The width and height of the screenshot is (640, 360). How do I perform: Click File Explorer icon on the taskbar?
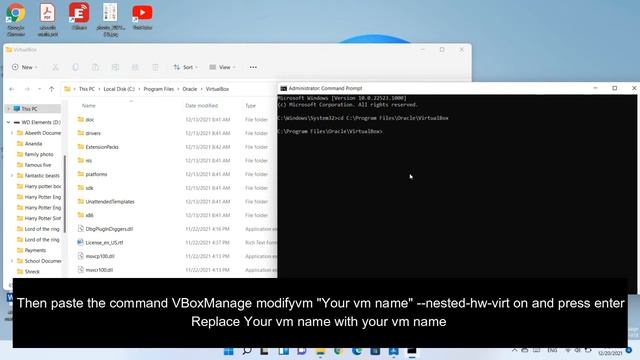pos(320,351)
